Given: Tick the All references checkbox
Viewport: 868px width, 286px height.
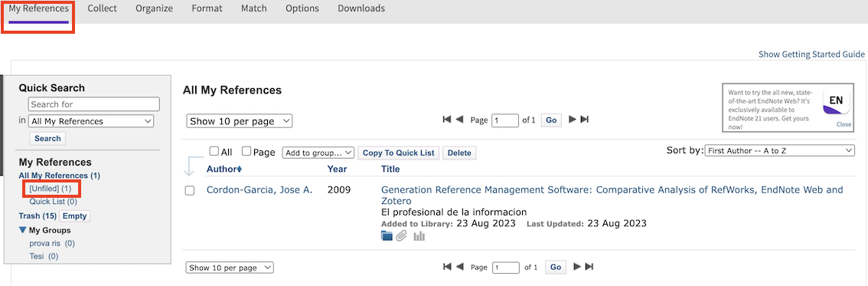Looking at the screenshot, I should click(214, 151).
